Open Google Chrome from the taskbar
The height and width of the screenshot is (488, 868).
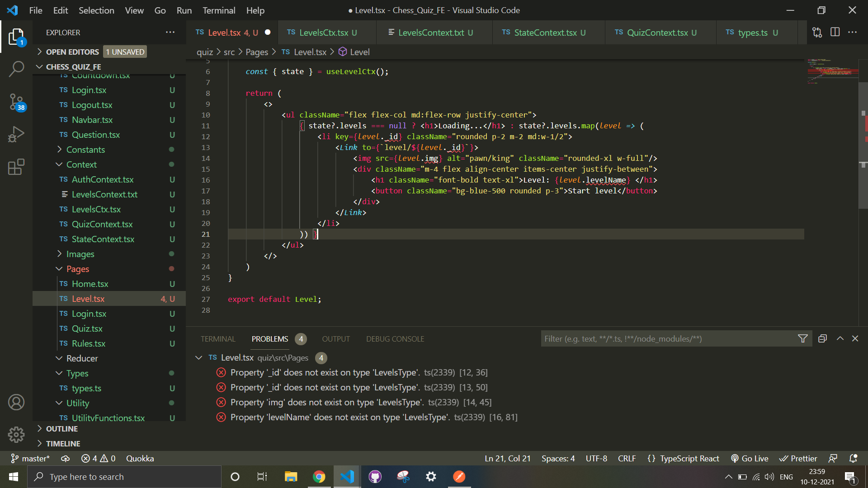pos(319,477)
